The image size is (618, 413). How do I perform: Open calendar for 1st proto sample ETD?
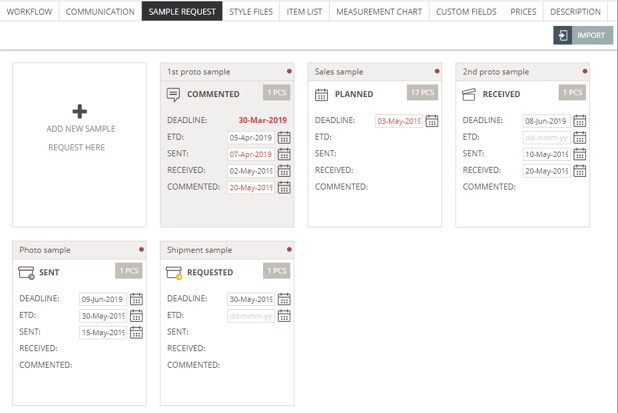(284, 138)
